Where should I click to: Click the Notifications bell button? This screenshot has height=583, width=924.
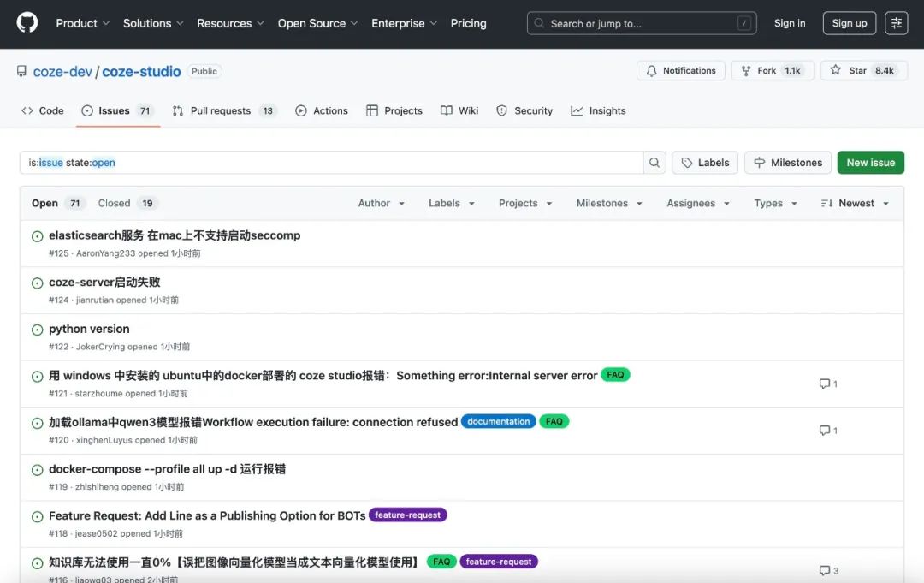click(681, 71)
